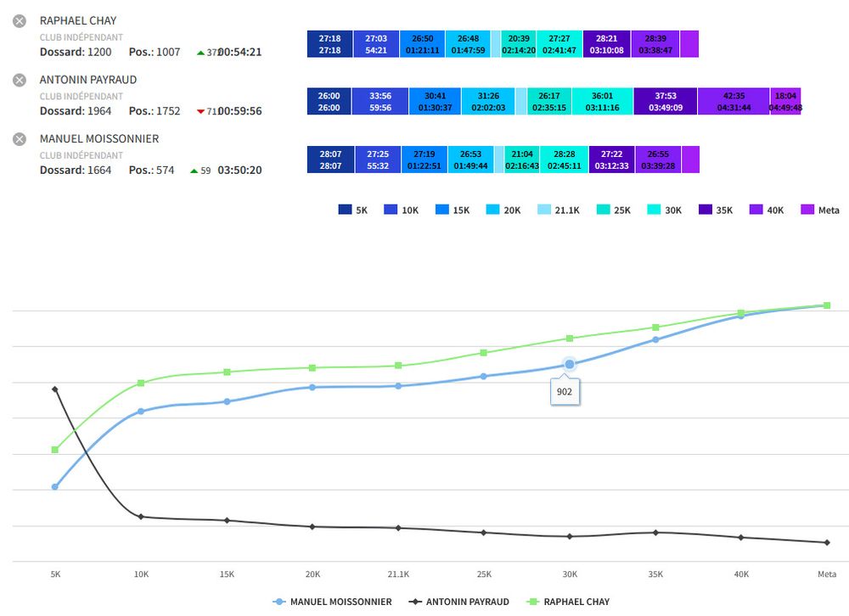The height and width of the screenshot is (616, 849).
Task: Remove Raphael Chay from comparison
Action: point(19,20)
